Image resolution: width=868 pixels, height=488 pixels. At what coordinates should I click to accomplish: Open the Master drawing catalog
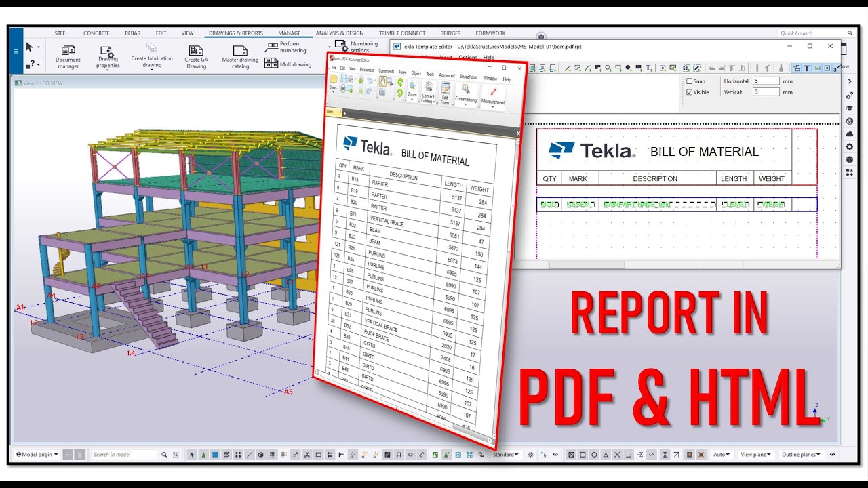coord(240,58)
